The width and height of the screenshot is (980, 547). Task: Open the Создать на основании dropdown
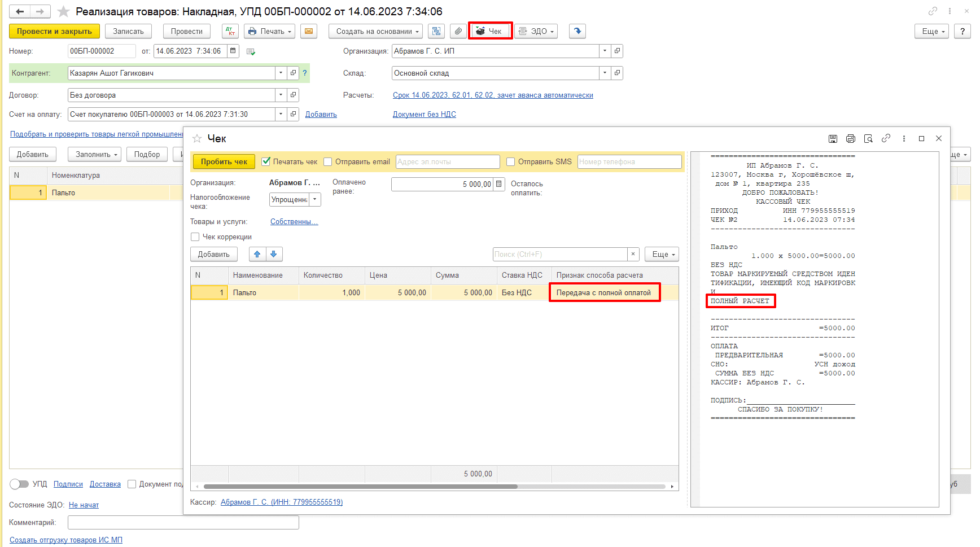coord(375,31)
